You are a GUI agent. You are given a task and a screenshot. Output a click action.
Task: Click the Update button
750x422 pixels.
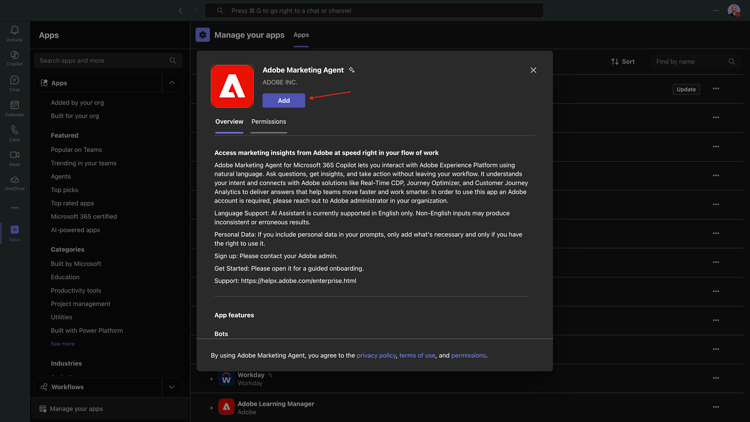686,89
